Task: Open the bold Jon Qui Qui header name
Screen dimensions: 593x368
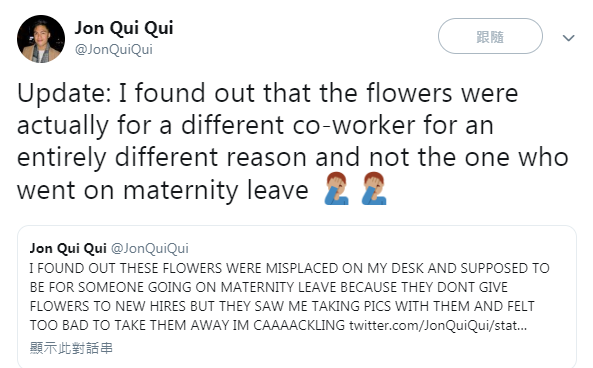Action: click(124, 28)
